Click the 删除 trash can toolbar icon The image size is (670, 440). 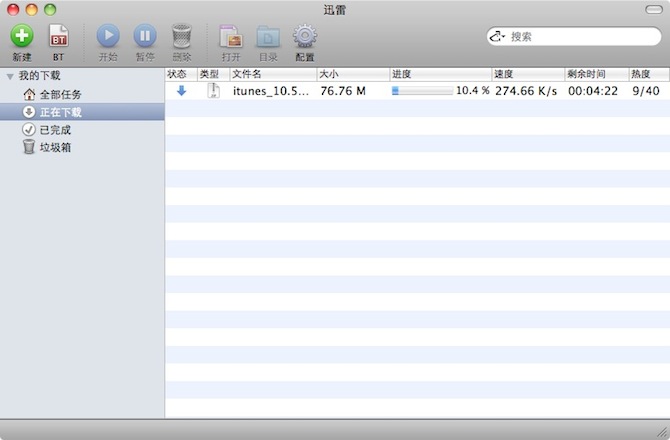pyautogui.click(x=182, y=36)
